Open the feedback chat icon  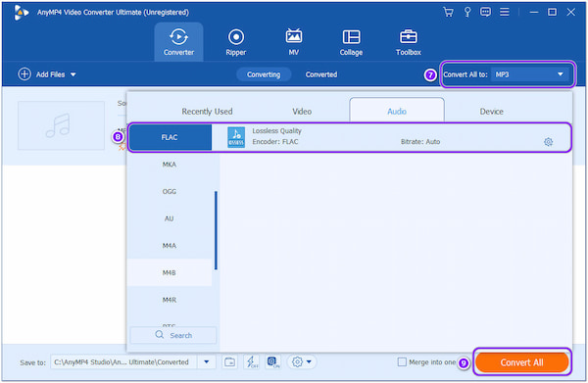click(486, 12)
